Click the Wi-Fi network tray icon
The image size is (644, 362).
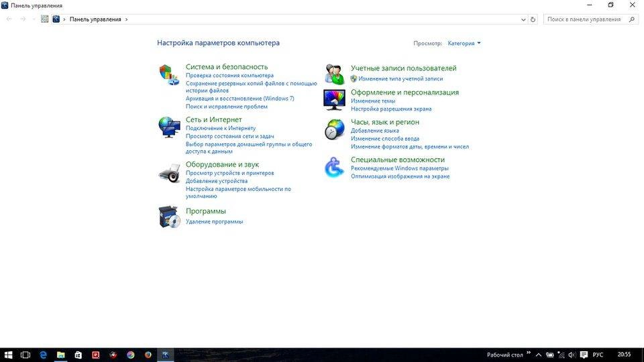(561, 355)
